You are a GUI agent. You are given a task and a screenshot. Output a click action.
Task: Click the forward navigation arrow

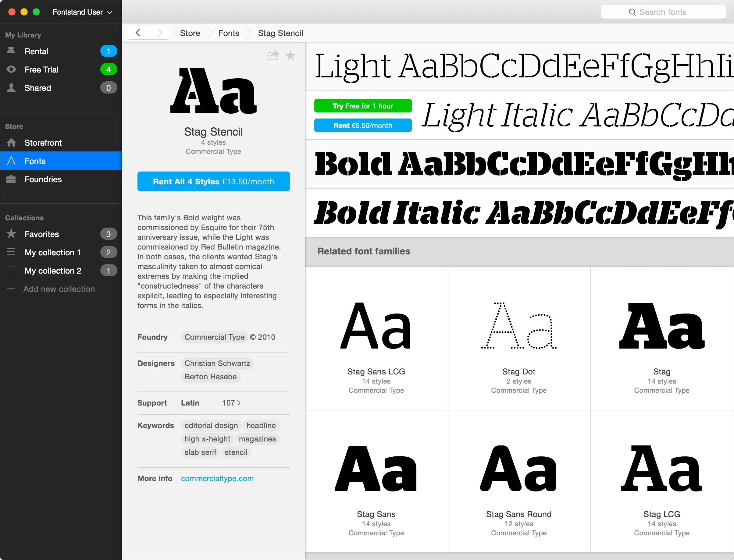coord(160,33)
